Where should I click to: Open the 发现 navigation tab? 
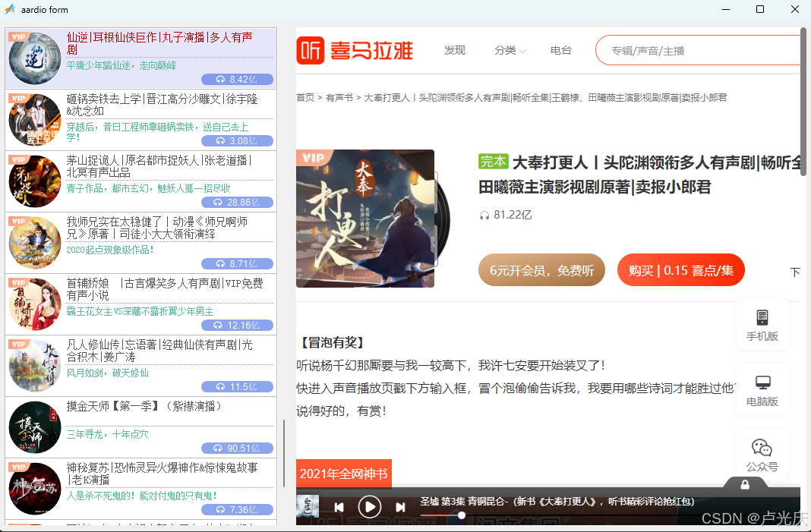(455, 50)
